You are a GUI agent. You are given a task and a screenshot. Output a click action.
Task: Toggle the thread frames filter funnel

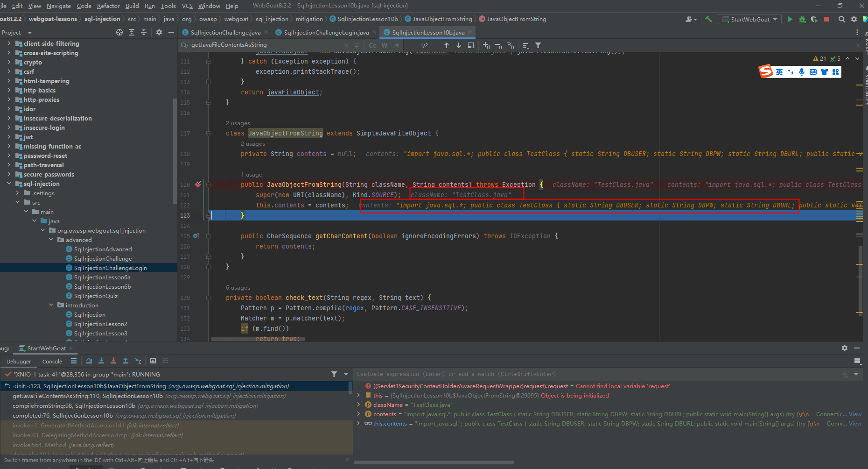point(334,374)
